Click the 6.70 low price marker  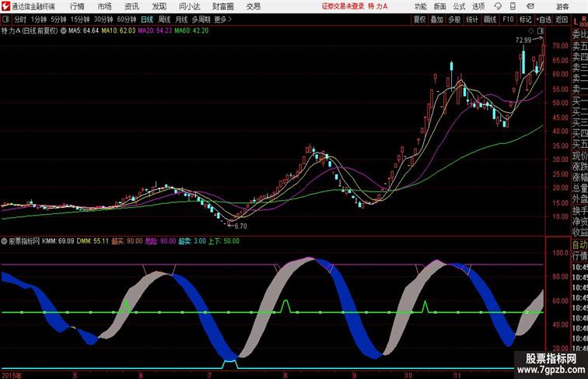[x=241, y=226]
